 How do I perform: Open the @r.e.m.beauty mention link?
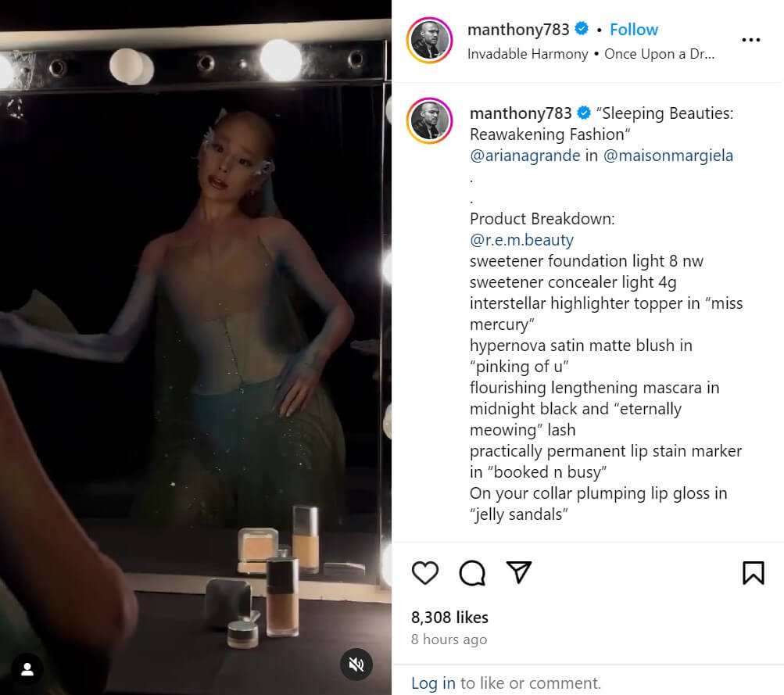coord(521,240)
